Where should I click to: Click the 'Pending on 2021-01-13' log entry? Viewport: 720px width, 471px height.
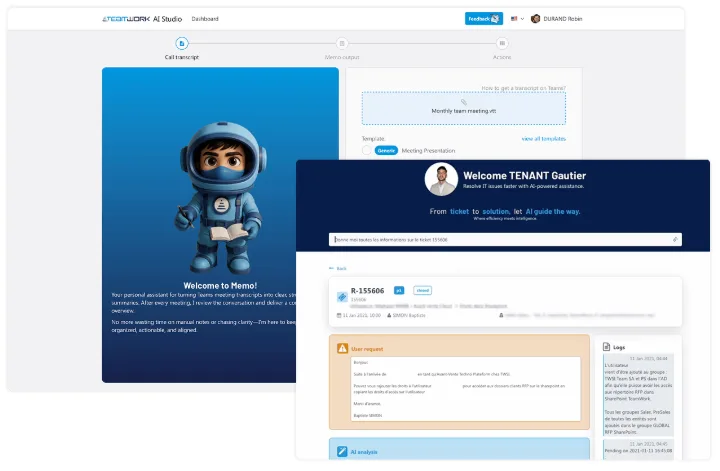638,448
